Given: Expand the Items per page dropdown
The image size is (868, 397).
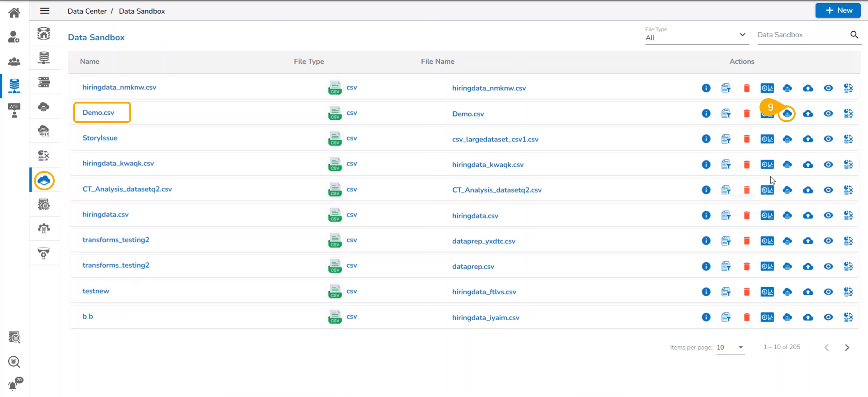Looking at the screenshot, I should coord(730,347).
